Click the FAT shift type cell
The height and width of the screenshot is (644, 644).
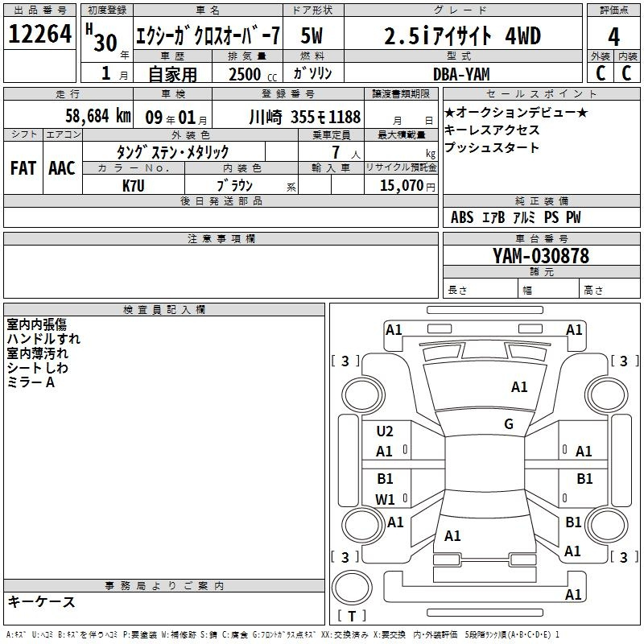point(23,168)
